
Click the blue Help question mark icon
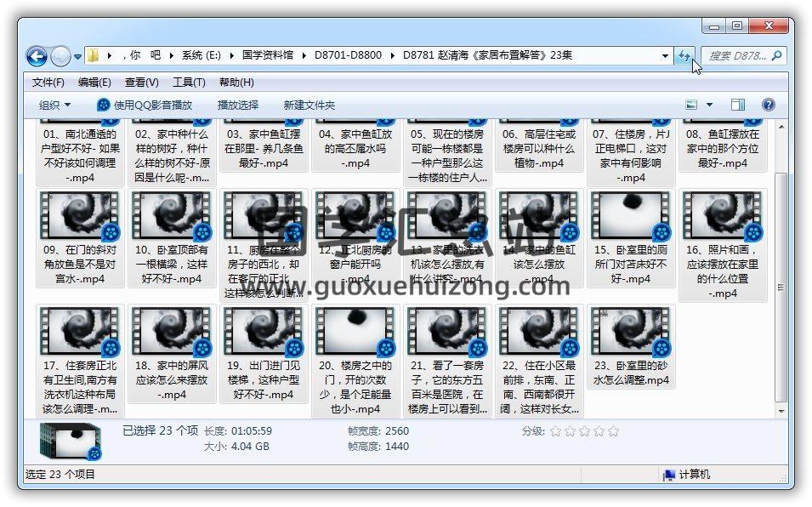point(768,105)
